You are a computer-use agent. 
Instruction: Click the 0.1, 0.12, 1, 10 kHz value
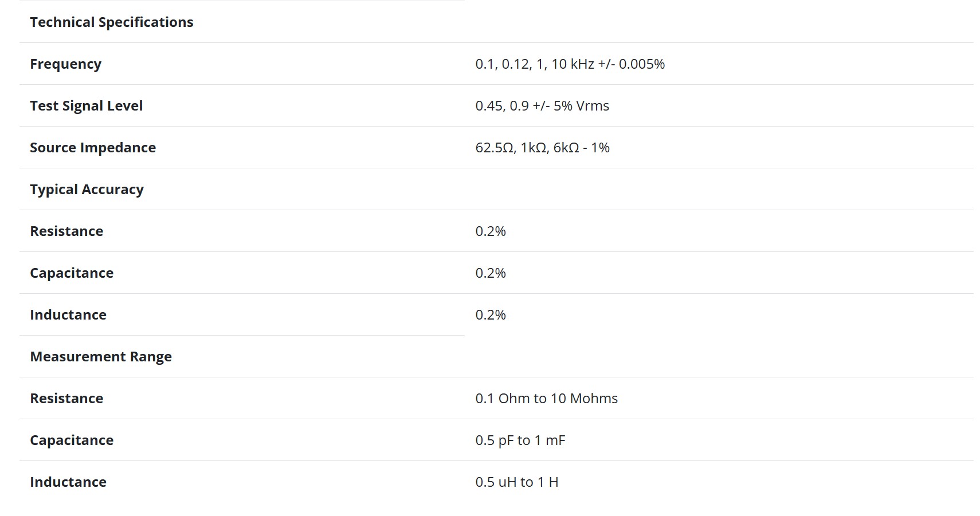(570, 64)
